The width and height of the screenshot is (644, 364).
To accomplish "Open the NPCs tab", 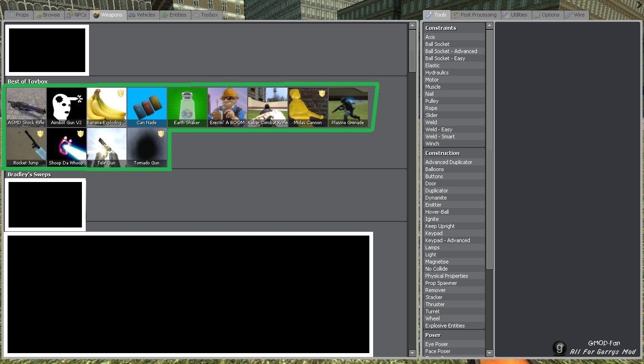I will (x=76, y=15).
